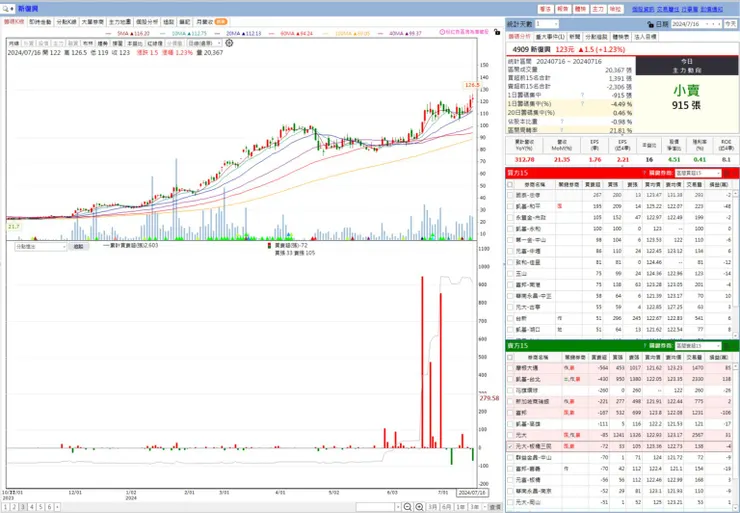
Task: Open the 月營收 tab
Action: [x=212, y=22]
